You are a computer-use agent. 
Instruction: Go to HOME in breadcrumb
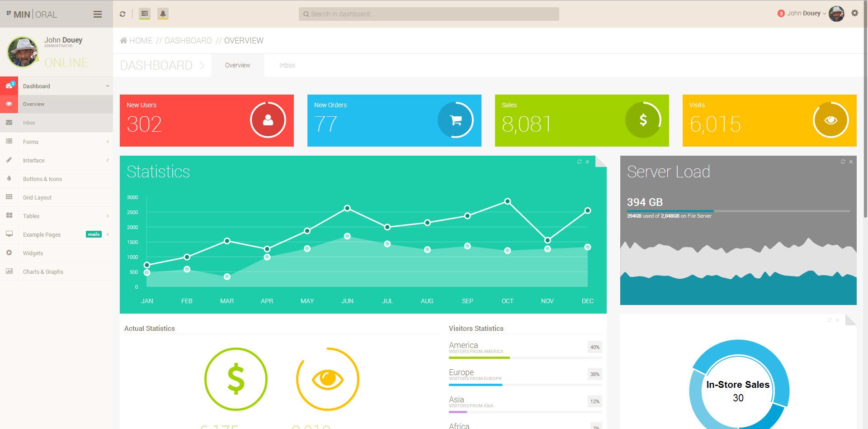(x=141, y=41)
